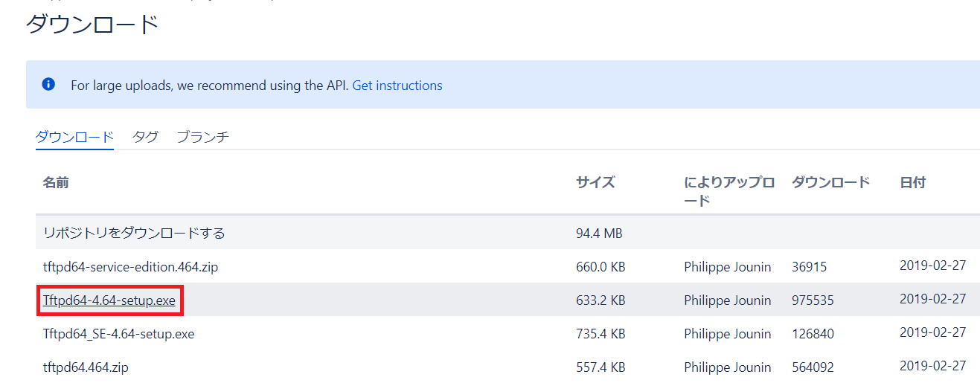Select the ダウンロード tab
This screenshot has width=980, height=383.
[x=74, y=137]
